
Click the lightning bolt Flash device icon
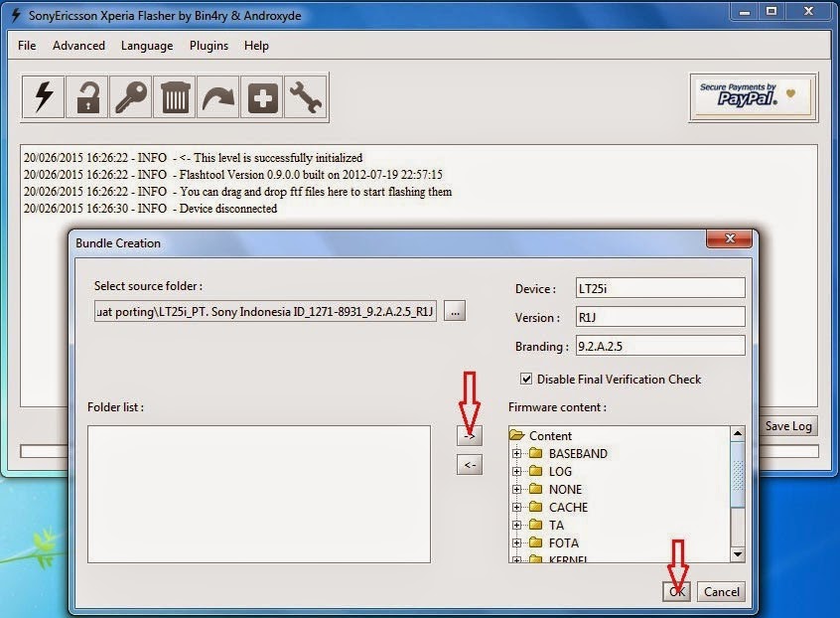[x=44, y=97]
